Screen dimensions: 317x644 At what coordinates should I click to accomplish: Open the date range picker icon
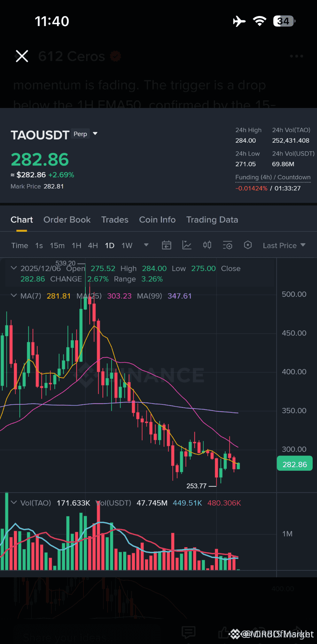click(166, 245)
